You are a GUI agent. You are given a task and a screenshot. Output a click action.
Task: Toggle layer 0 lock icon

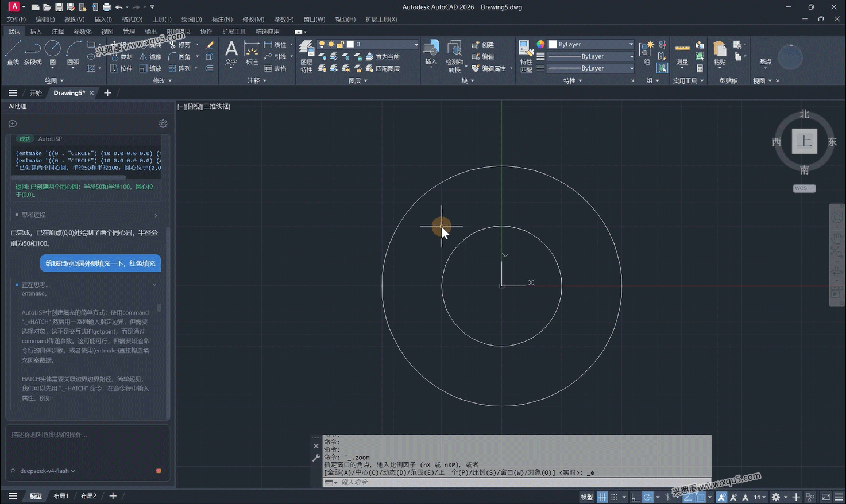(x=340, y=44)
